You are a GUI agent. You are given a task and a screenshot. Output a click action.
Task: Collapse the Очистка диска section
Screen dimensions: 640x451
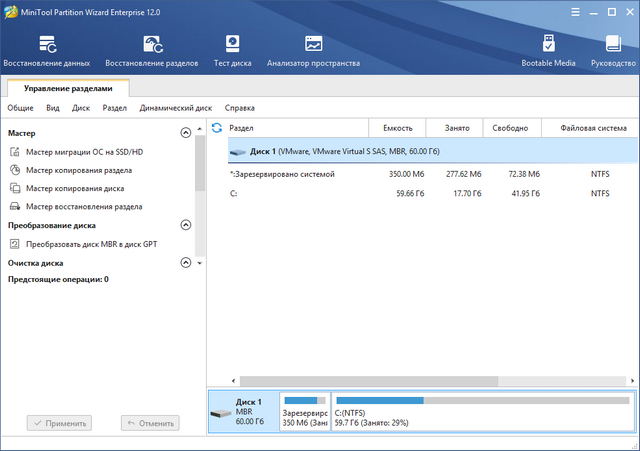click(x=185, y=263)
